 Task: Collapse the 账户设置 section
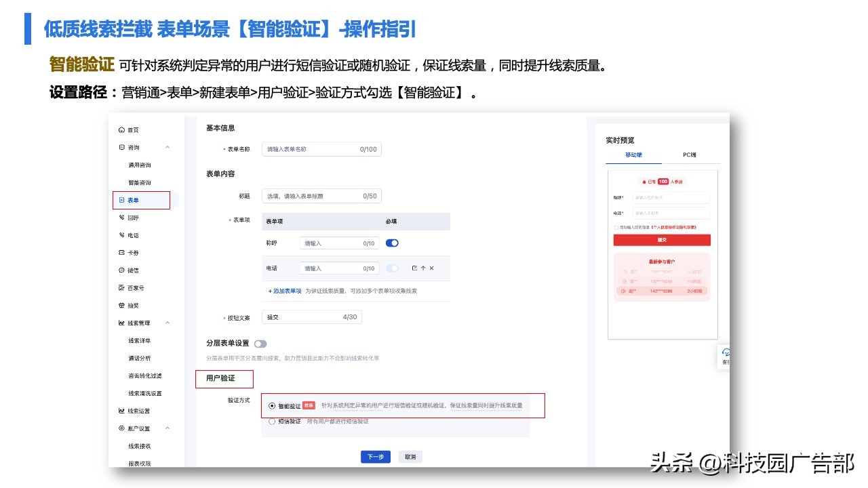pos(167,428)
